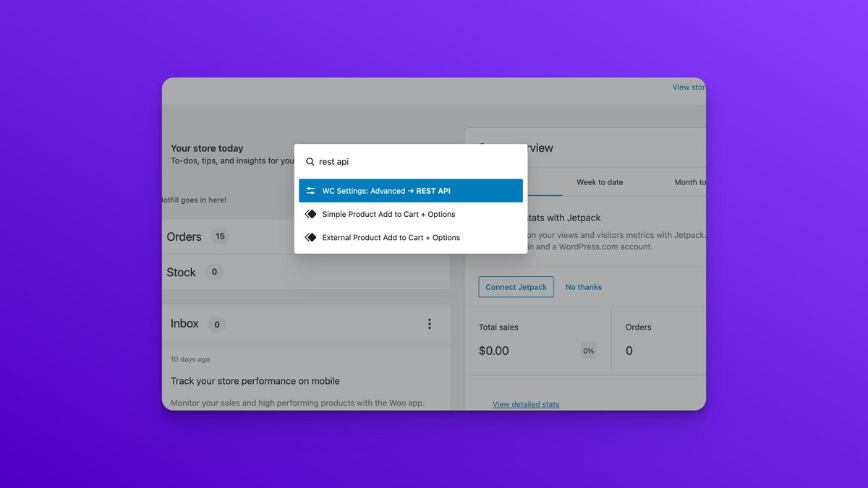Click the Orders count badge showing 15

click(x=220, y=236)
